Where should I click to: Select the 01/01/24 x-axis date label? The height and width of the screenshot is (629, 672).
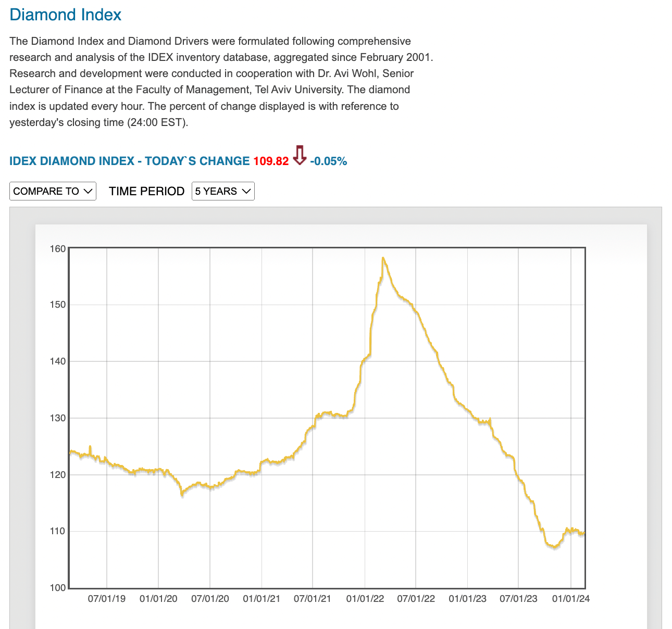coord(570,599)
